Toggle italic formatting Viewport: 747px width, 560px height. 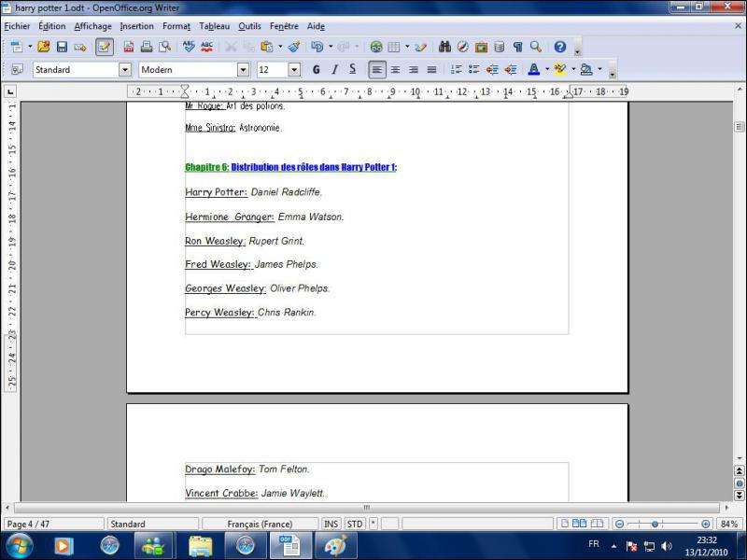click(334, 69)
